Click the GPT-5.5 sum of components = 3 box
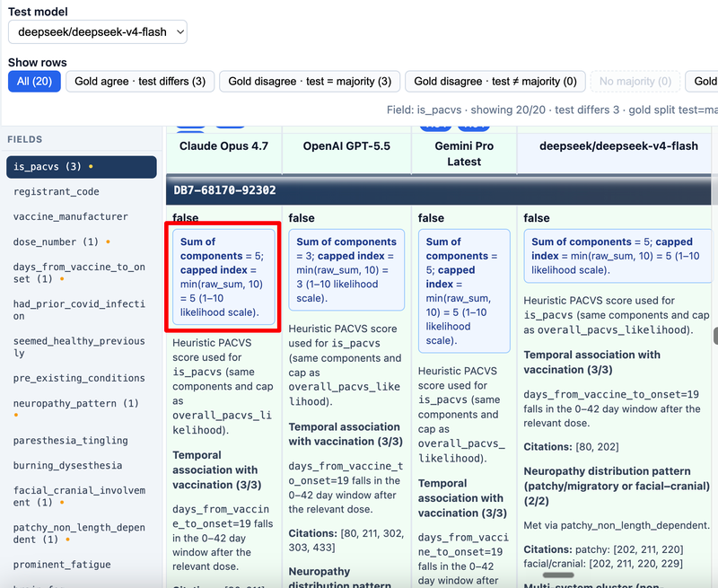Screen dimensions: 718x588 click(x=346, y=270)
